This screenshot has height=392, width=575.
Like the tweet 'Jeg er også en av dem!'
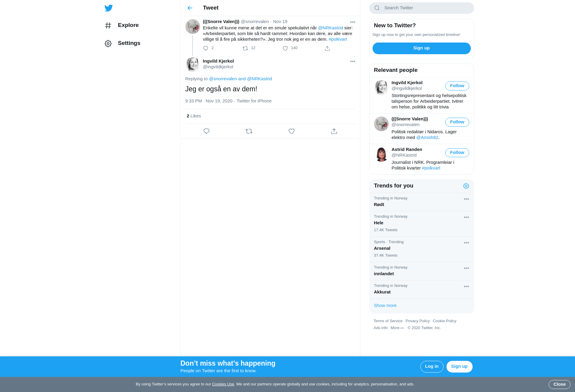point(291,131)
